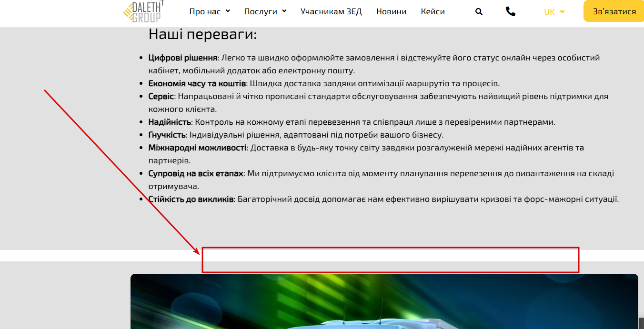The width and height of the screenshot is (644, 329).
Task: Click the blue truck banner image
Action: pos(384,301)
